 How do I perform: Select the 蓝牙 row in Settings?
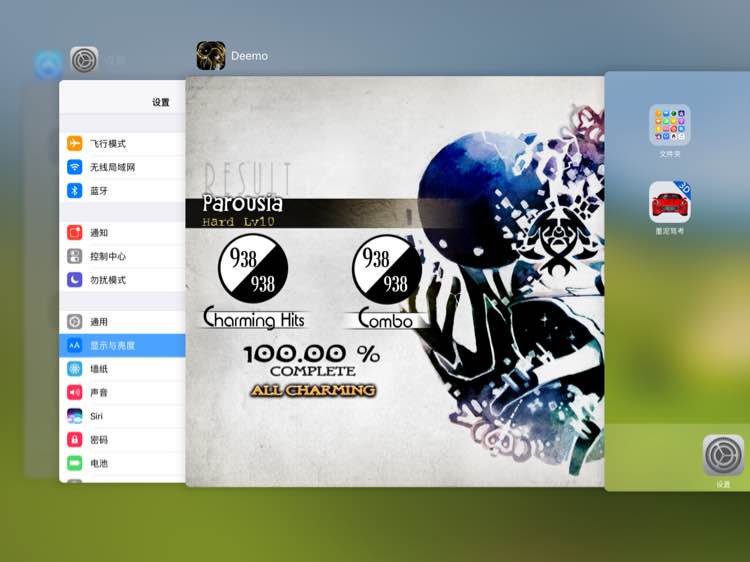tap(122, 190)
